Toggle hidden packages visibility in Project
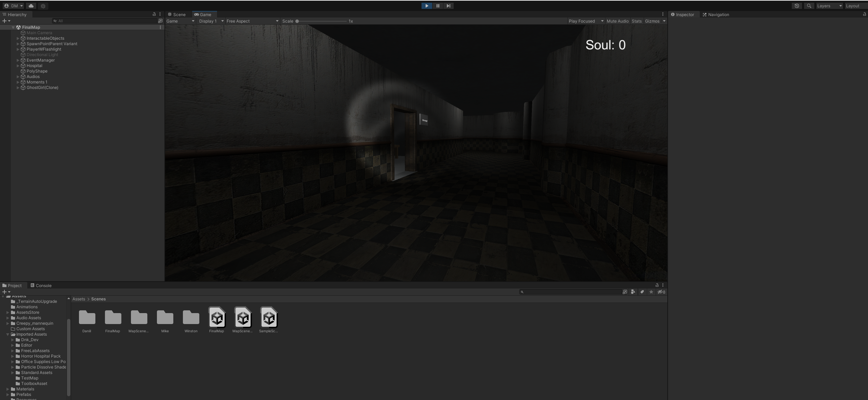Viewport: 868px width, 400px height. (x=661, y=292)
